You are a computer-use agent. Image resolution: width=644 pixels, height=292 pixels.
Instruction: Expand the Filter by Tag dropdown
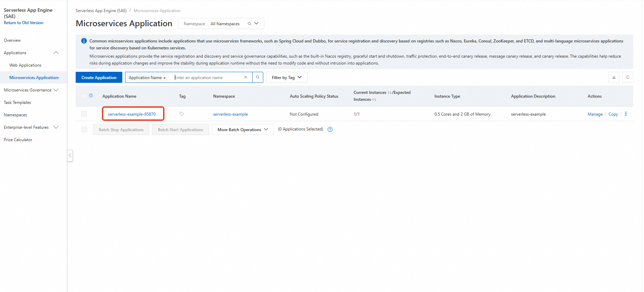coord(286,77)
